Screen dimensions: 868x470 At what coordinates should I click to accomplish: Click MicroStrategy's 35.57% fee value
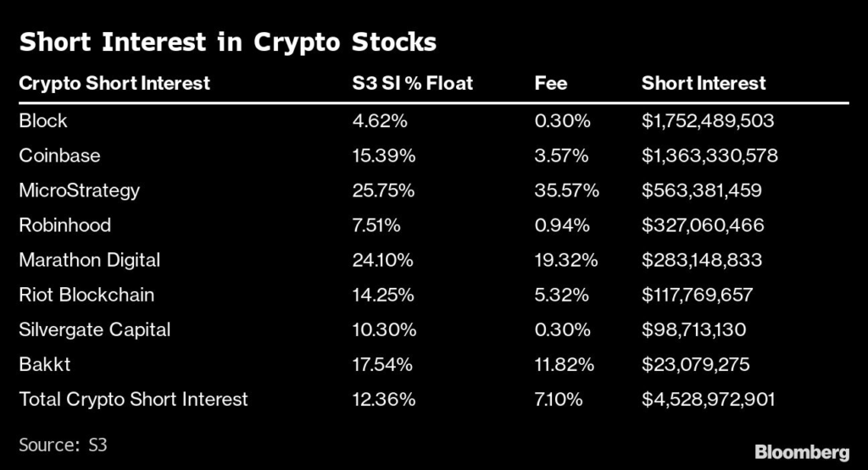tap(566, 191)
